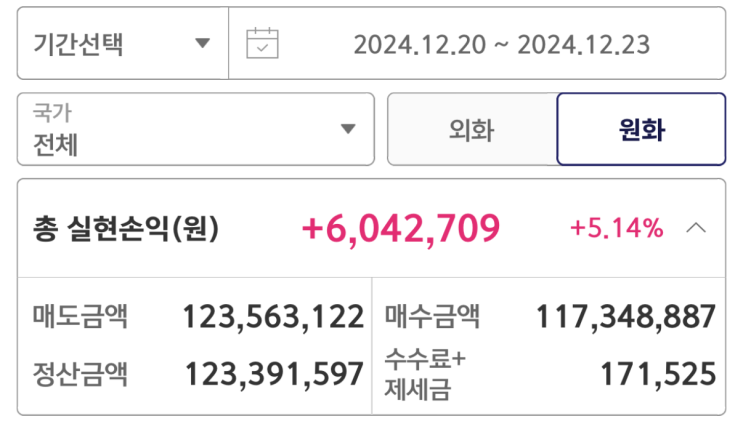Select the 117,348,887 buy amount value

coord(626,317)
